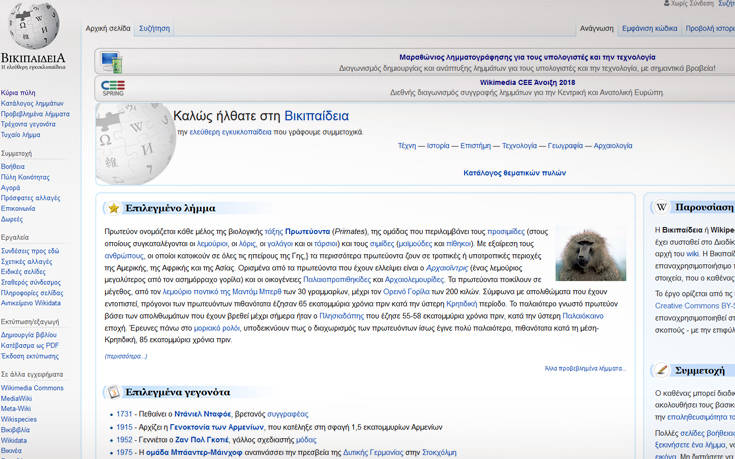This screenshot has width=735, height=459.
Task: Open Κατάλογος λημμάτων sidebar link
Action: [x=32, y=103]
